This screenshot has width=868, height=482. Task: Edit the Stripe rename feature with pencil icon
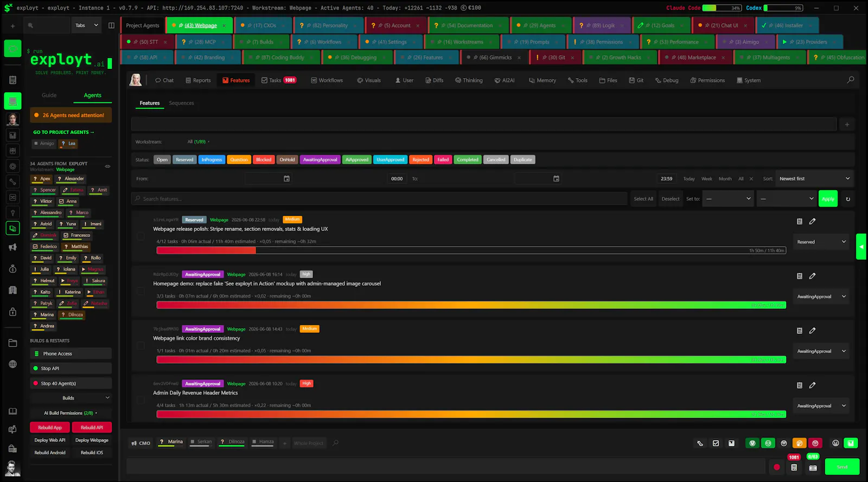[x=812, y=221]
